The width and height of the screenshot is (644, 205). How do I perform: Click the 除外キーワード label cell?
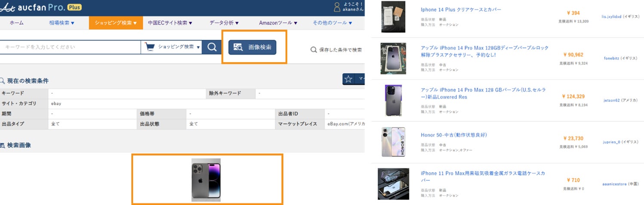click(x=230, y=93)
